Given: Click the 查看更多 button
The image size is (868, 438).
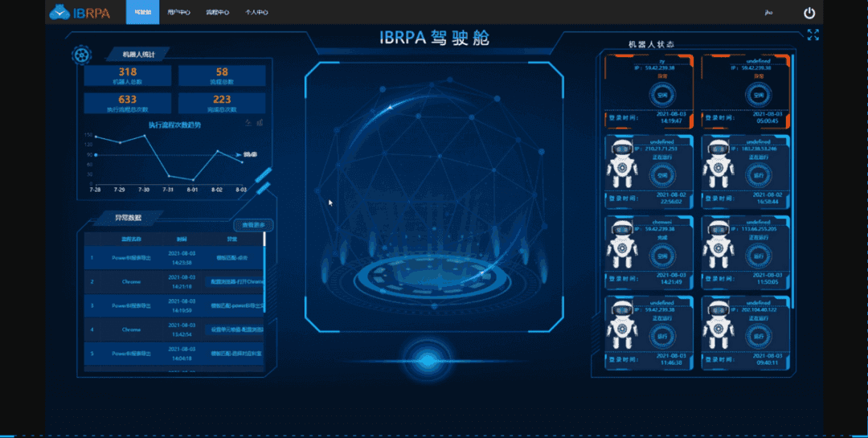Looking at the screenshot, I should tap(253, 225).
